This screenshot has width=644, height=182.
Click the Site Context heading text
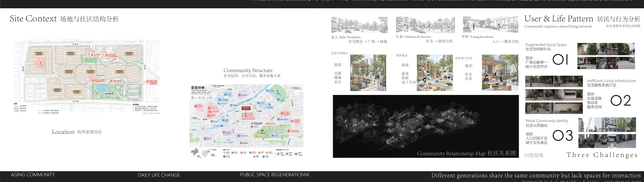click(33, 19)
